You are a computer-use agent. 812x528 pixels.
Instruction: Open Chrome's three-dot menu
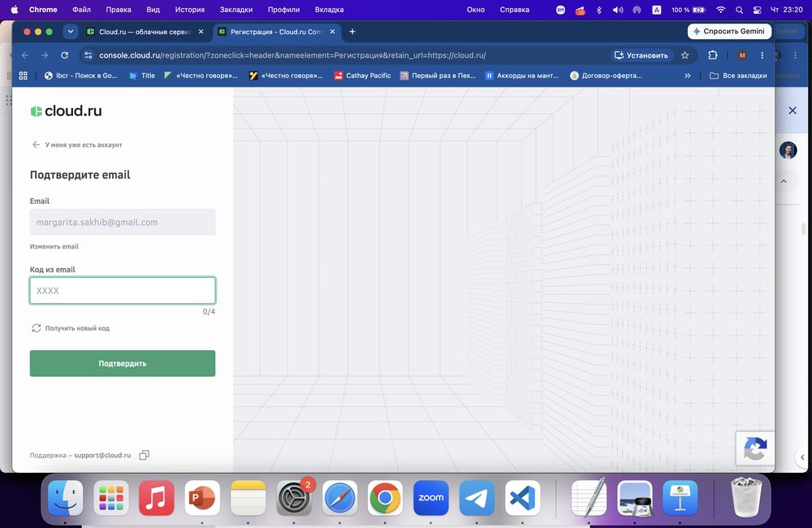click(762, 55)
